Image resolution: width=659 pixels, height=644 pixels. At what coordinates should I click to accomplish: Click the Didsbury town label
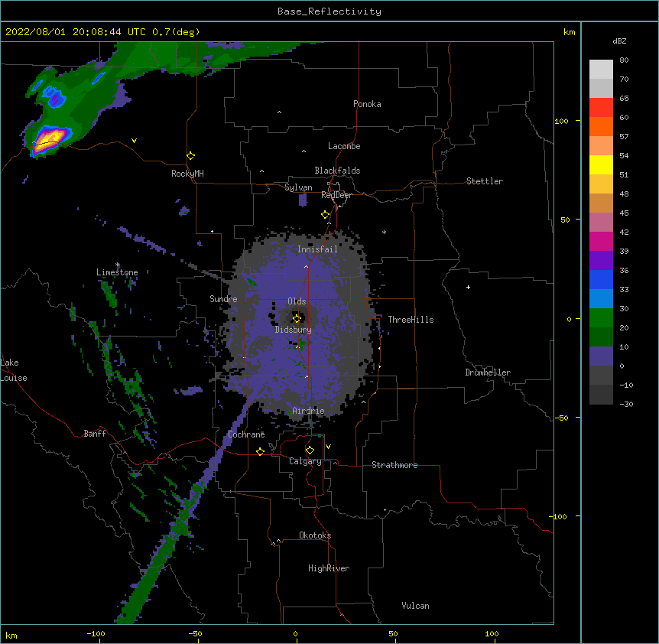click(x=293, y=330)
